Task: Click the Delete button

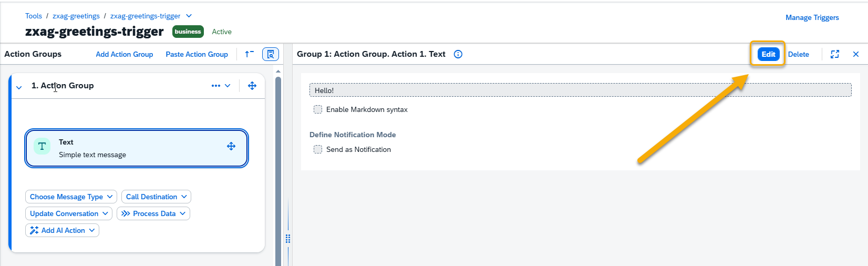Action: [x=799, y=54]
